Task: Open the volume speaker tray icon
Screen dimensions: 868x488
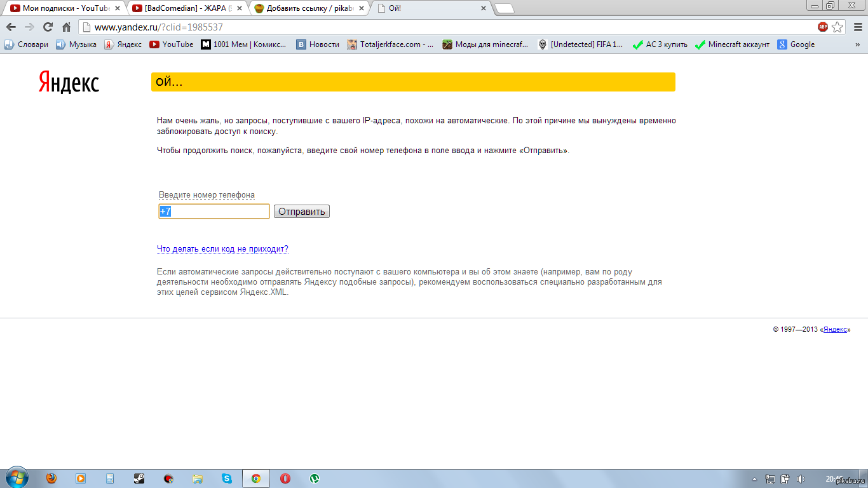Action: [x=801, y=479]
